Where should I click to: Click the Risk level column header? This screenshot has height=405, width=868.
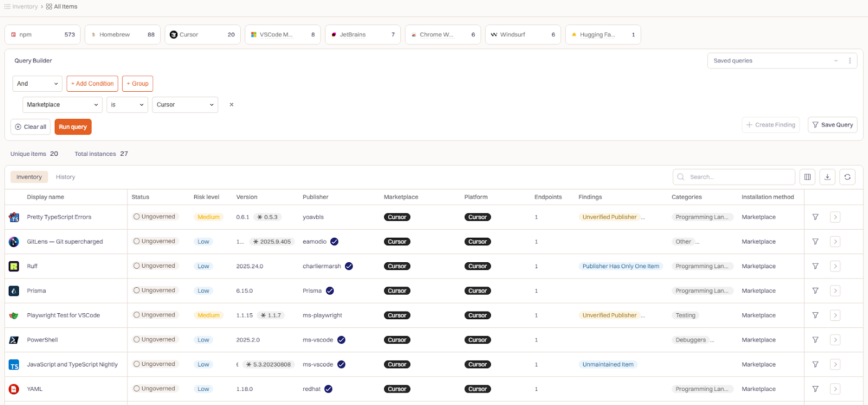207,197
